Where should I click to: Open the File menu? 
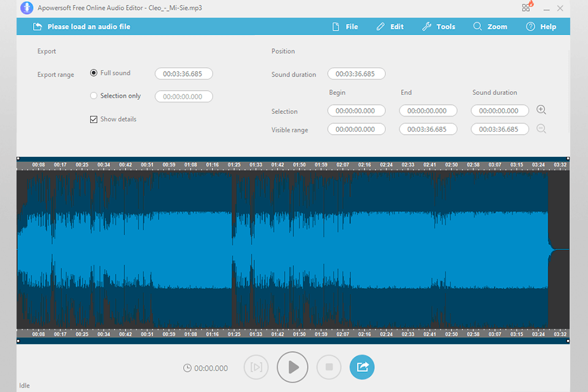tap(345, 27)
